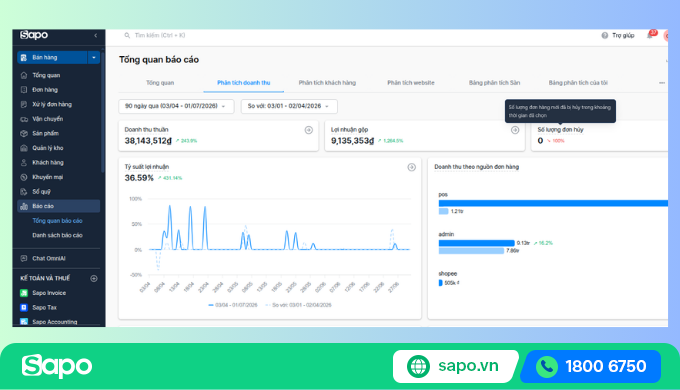
Task: Click the Lợi nhuận gộp value 9,135,353₫
Action: (x=353, y=141)
